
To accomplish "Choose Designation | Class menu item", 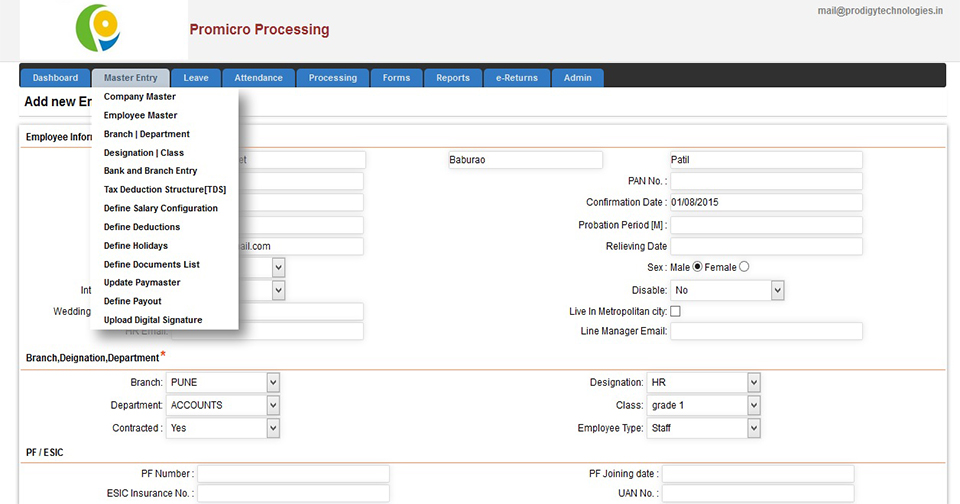I will 143,152.
